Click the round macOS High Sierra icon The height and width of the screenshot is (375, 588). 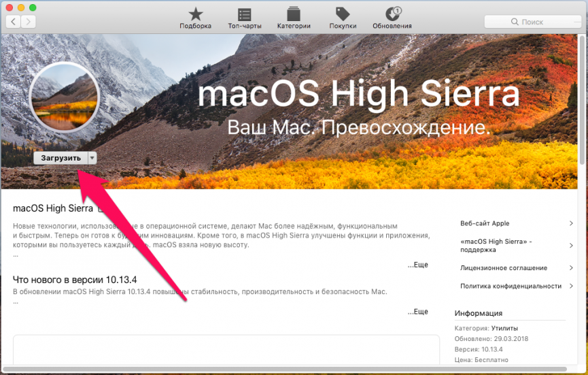click(65, 97)
